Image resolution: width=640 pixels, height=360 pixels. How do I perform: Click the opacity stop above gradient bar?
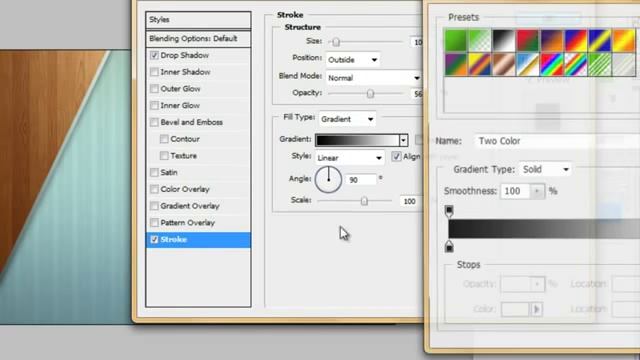click(449, 211)
